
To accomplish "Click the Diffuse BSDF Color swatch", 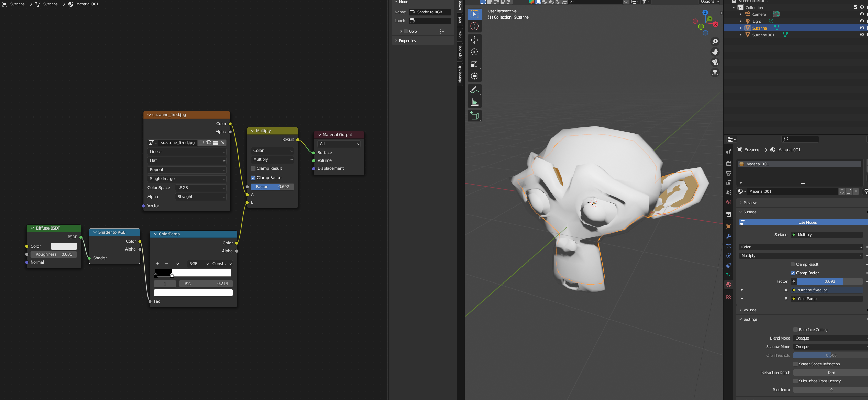I will click(64, 246).
